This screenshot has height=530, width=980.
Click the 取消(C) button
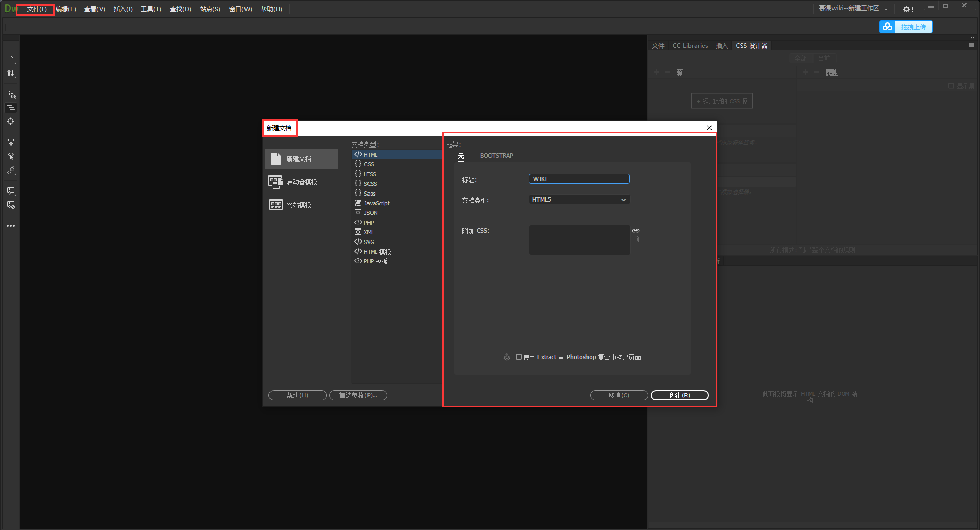tap(619, 395)
